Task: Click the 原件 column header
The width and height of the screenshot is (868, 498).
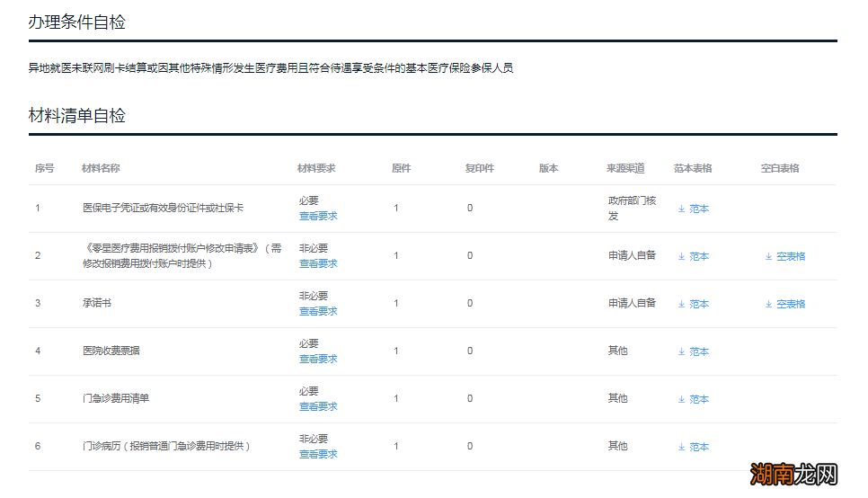Action: [x=402, y=168]
